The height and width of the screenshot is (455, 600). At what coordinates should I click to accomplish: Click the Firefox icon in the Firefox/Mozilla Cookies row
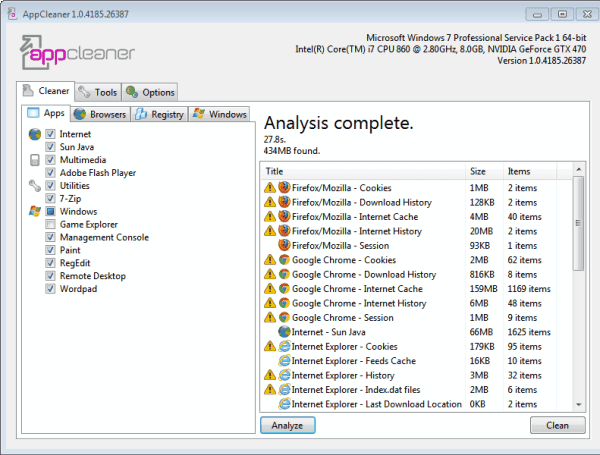click(x=284, y=187)
